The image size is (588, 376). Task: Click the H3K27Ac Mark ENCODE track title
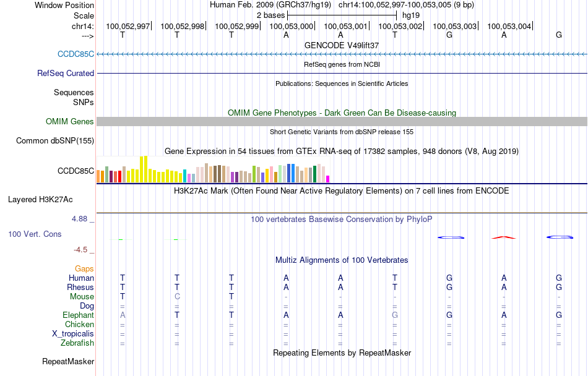[x=342, y=190]
